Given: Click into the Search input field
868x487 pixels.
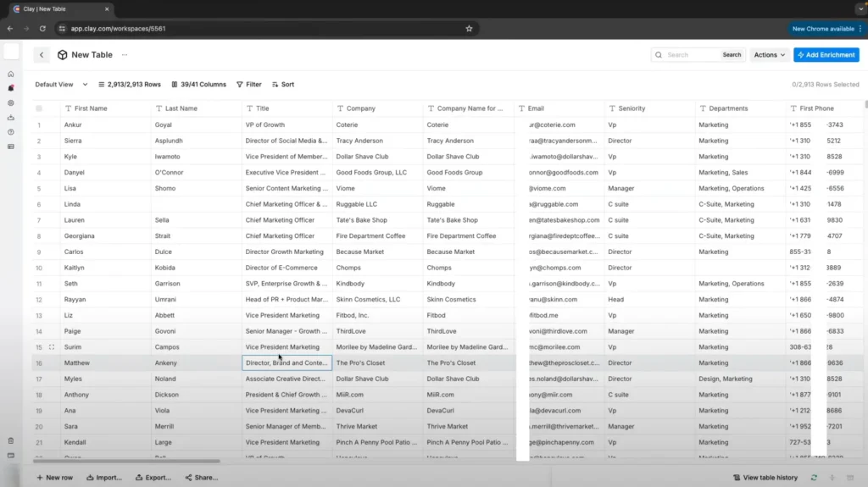Looking at the screenshot, I should pyautogui.click(x=692, y=55).
